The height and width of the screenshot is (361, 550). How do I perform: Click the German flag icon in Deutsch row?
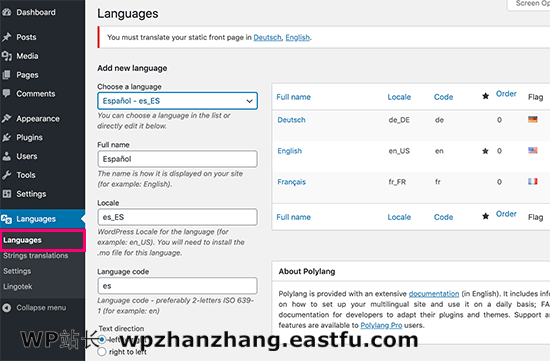533,120
